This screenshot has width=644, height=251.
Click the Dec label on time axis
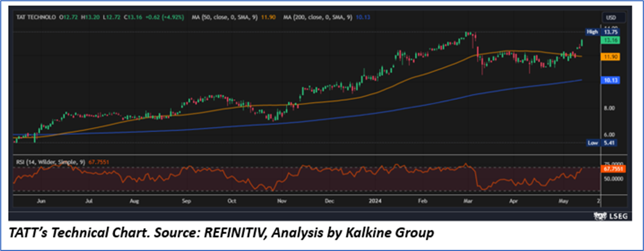329,201
